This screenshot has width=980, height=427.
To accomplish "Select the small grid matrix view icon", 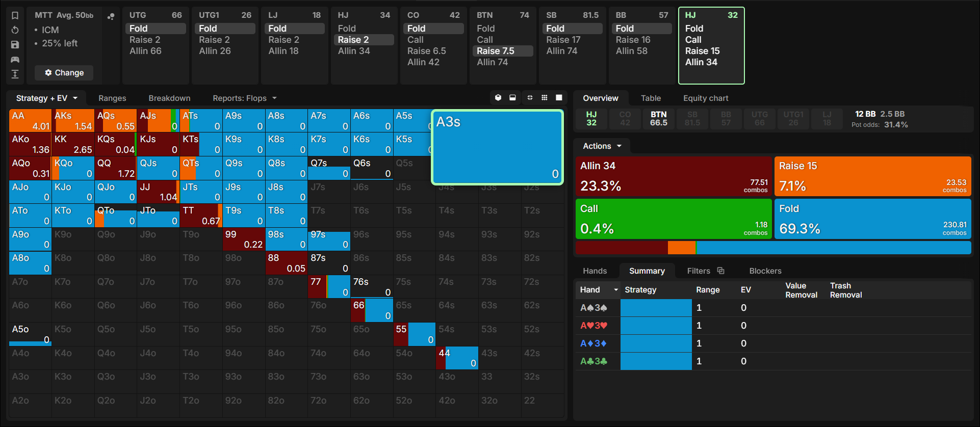I will pyautogui.click(x=545, y=98).
